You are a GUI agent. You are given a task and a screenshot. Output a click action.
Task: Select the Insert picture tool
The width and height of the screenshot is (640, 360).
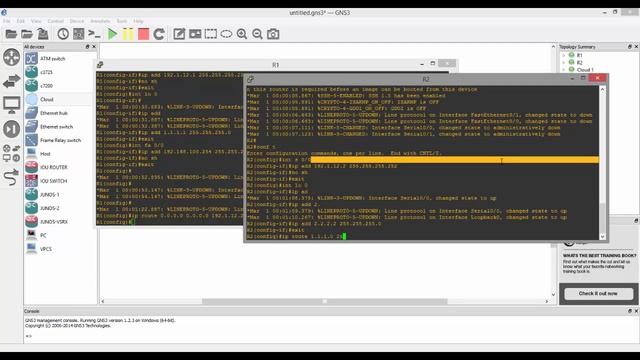[195, 34]
